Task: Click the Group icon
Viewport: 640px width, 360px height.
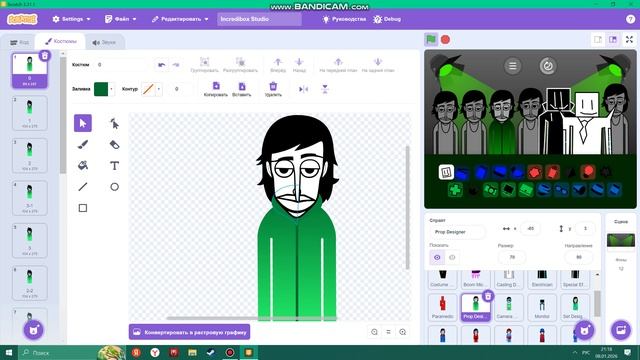Action: click(204, 62)
